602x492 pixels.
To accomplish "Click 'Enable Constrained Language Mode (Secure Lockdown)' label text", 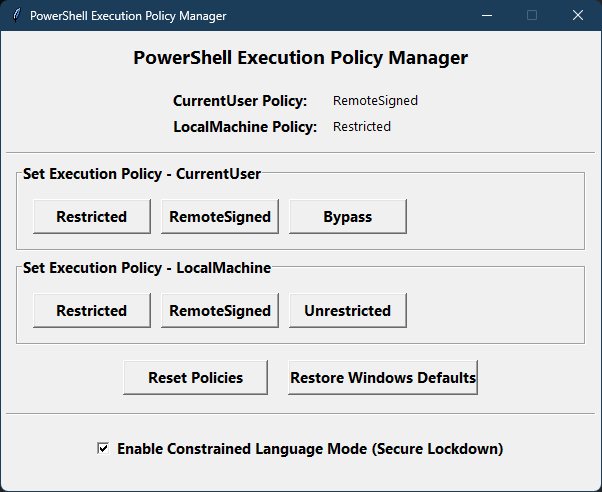I will 310,449.
